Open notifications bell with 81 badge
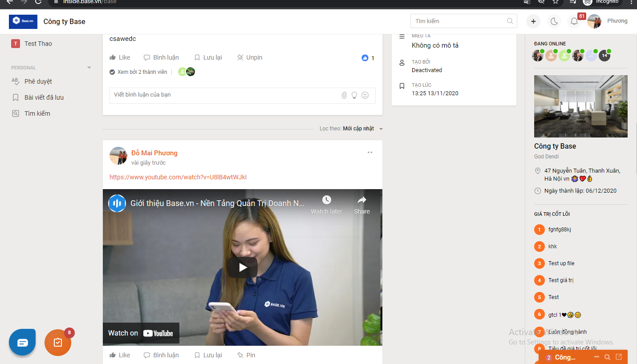637x364 pixels. [x=574, y=21]
